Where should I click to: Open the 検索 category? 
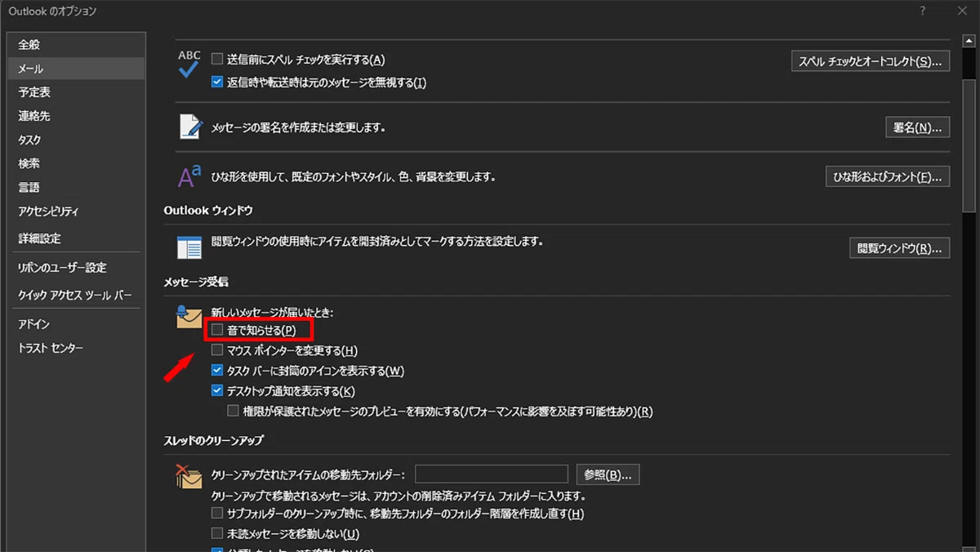coord(75,163)
